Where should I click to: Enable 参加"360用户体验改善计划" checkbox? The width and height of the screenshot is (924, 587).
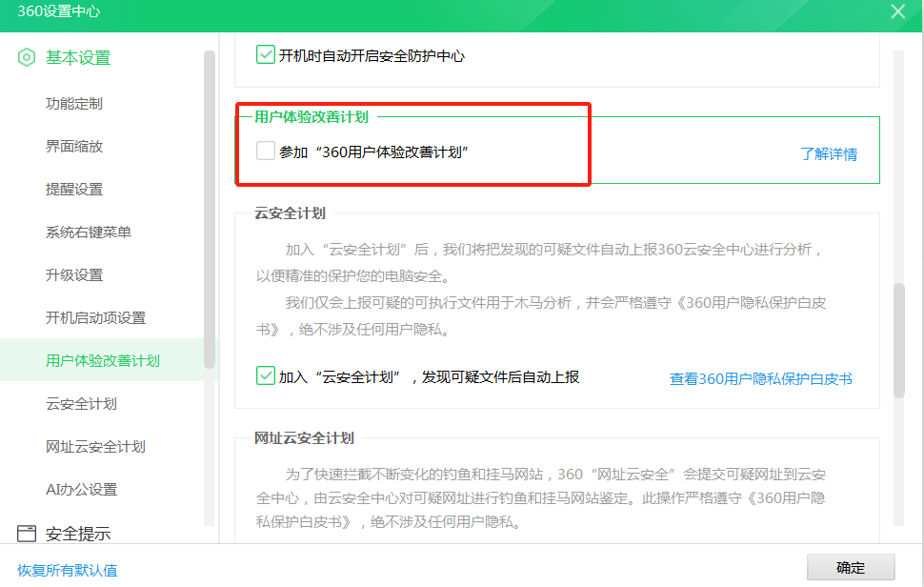265,151
